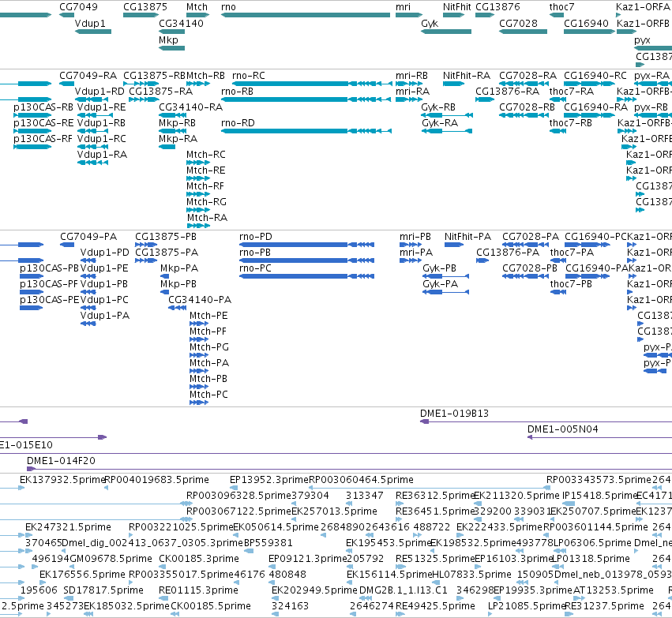672x618 pixels.
Task: Select the Mtch-PG protein label
Action: tap(209, 347)
